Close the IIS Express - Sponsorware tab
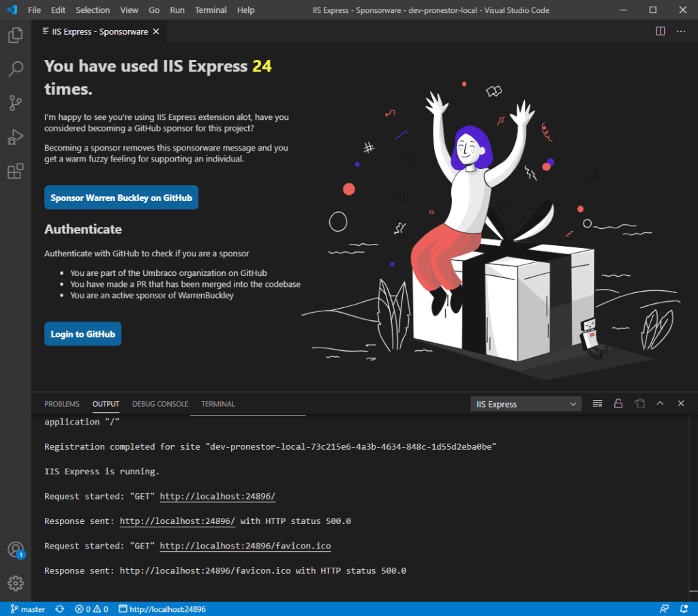Image resolution: width=698 pixels, height=616 pixels. (x=156, y=31)
